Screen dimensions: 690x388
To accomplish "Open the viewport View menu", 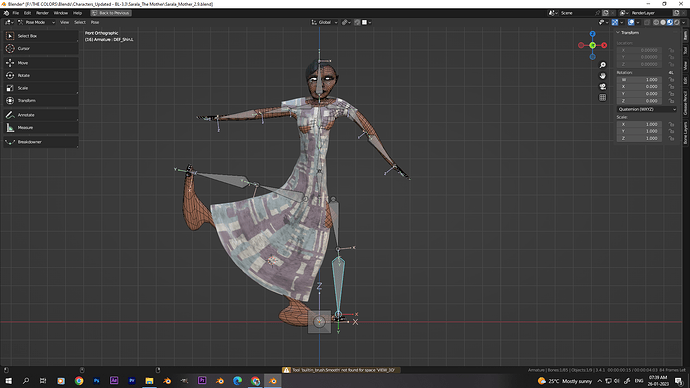I will click(64, 22).
